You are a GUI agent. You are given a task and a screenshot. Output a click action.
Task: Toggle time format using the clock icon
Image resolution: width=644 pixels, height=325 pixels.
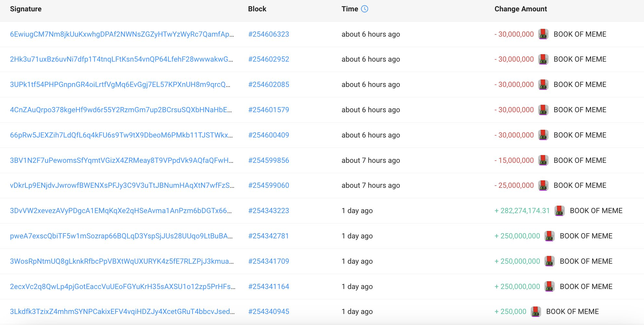click(365, 9)
